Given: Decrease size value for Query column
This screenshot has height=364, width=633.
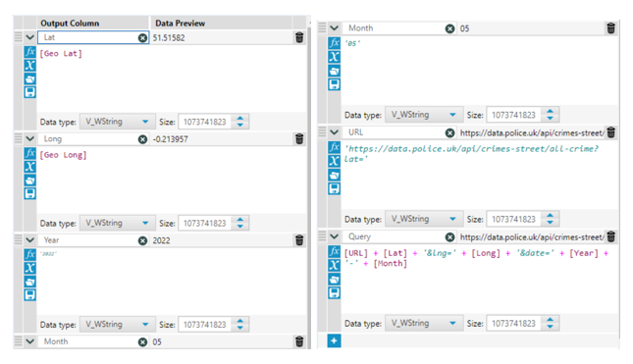Looking at the screenshot, I should [550, 327].
